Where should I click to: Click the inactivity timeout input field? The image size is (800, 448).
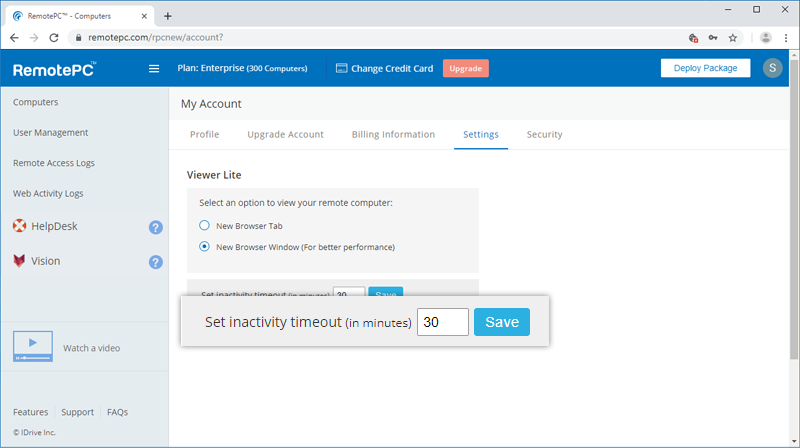point(442,322)
